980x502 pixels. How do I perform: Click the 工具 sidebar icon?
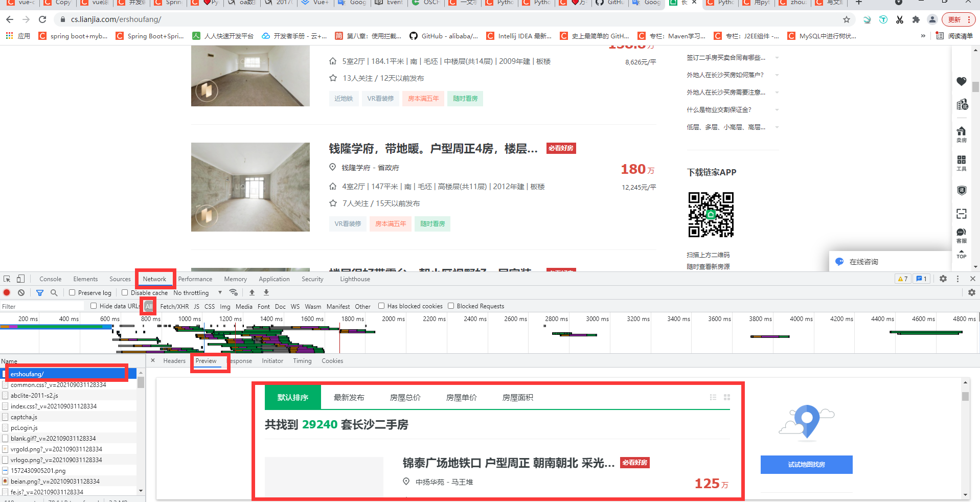(x=962, y=163)
